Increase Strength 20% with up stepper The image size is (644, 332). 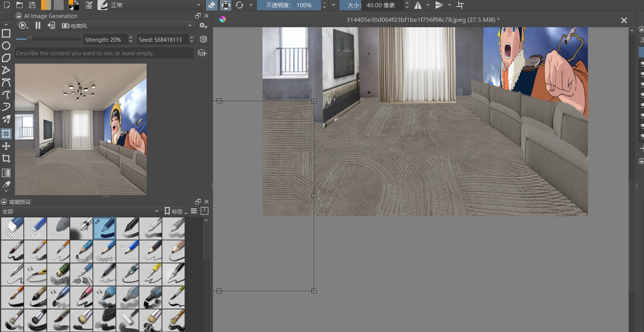tap(131, 37)
